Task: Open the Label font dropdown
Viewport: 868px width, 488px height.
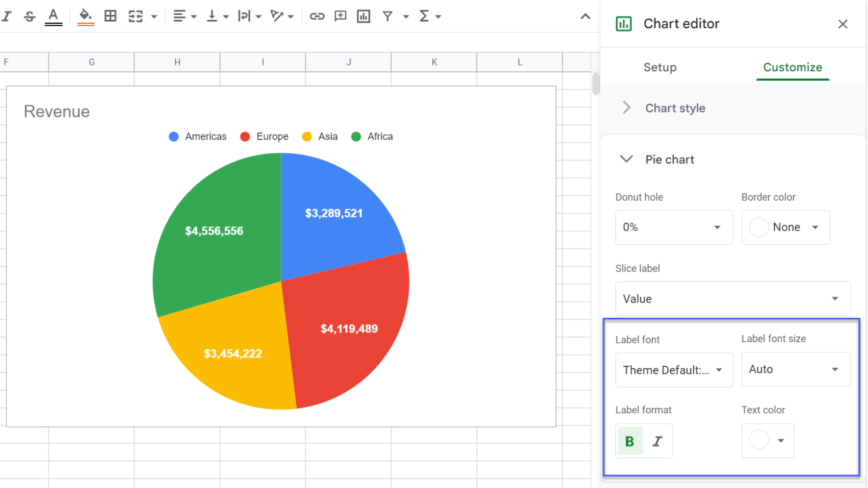Action: [x=674, y=370]
